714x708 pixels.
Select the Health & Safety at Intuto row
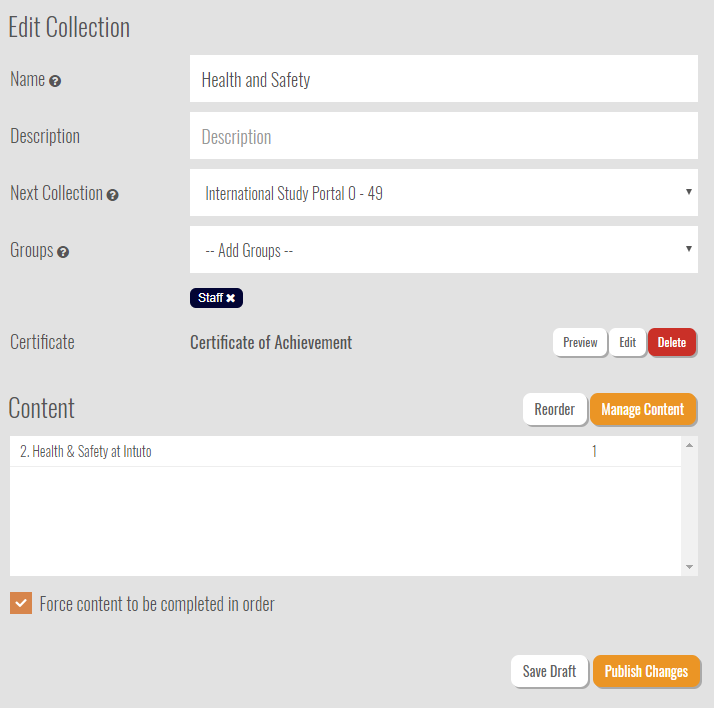345,451
